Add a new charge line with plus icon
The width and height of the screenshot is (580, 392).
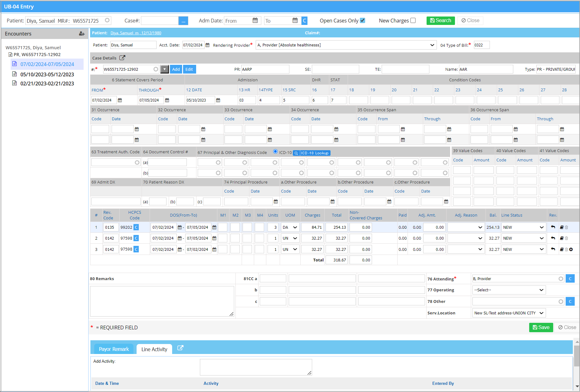[571, 249]
